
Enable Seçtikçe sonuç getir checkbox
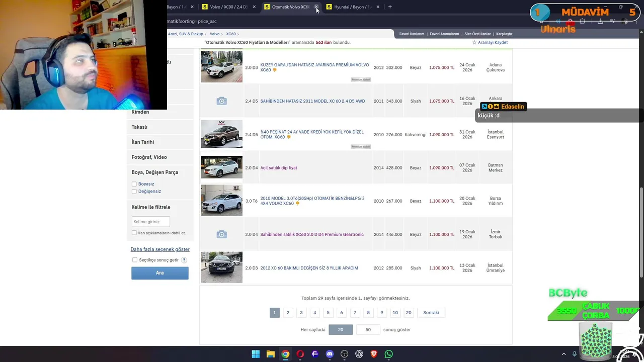pos(135,260)
